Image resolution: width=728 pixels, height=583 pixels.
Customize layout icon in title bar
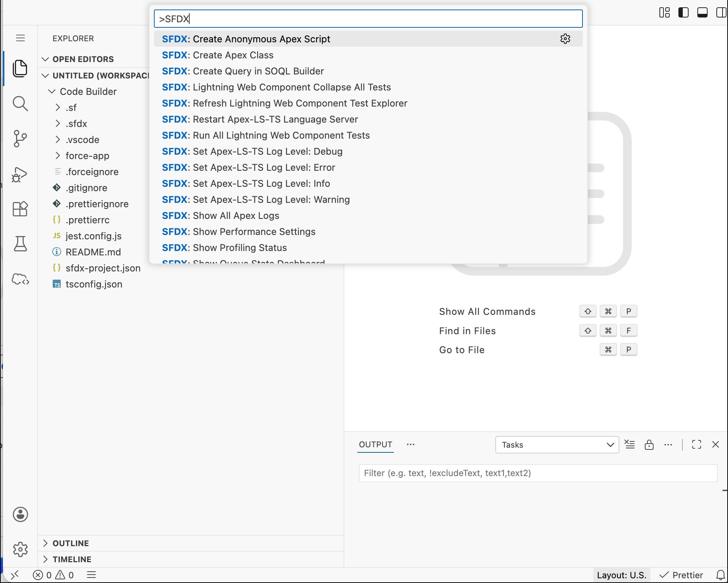pyautogui.click(x=665, y=12)
